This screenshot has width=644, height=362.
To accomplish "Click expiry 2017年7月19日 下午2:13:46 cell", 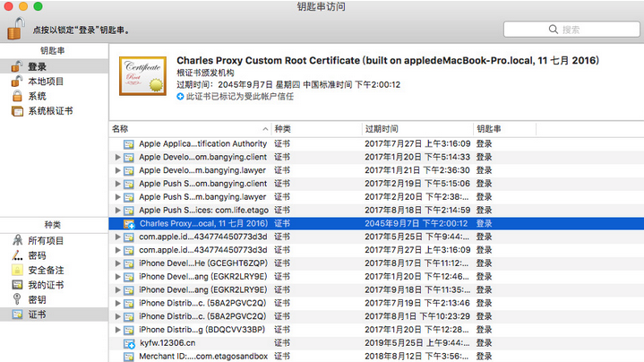I will click(x=417, y=303).
